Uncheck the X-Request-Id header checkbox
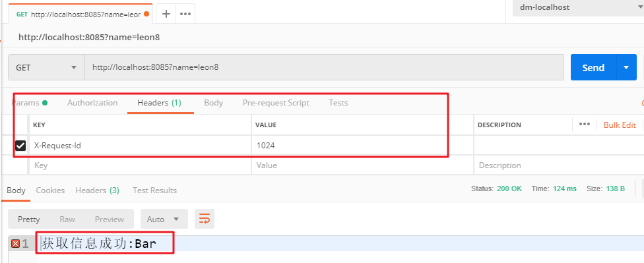 coord(20,145)
